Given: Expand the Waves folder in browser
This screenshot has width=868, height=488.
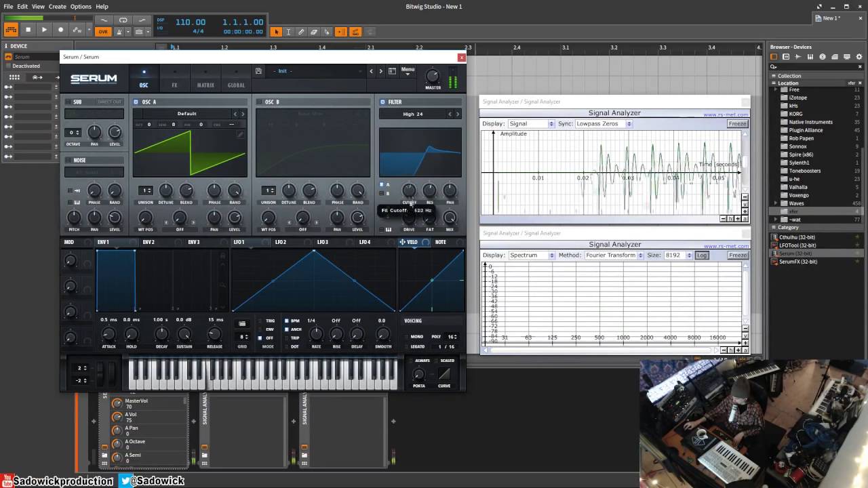Looking at the screenshot, I should pyautogui.click(x=776, y=203).
